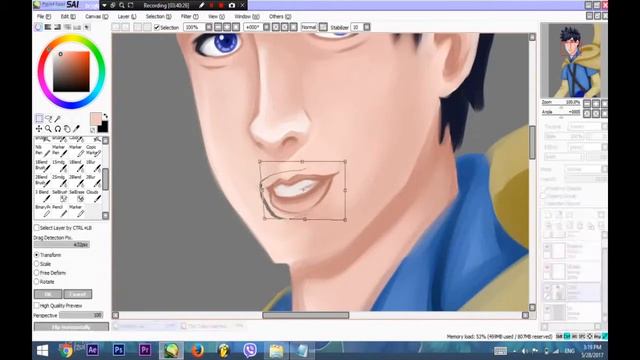Click the recorder pencil annotate icon
The image size is (640, 360).
tap(202, 5)
